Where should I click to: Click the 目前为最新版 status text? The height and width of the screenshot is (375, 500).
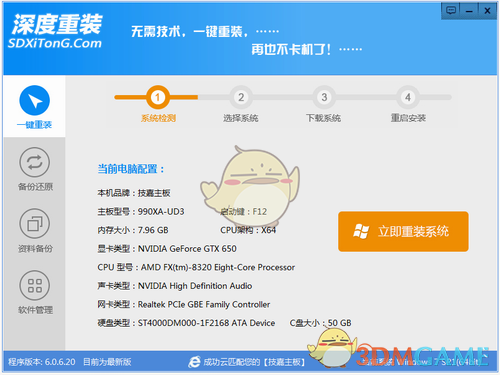[x=107, y=362]
